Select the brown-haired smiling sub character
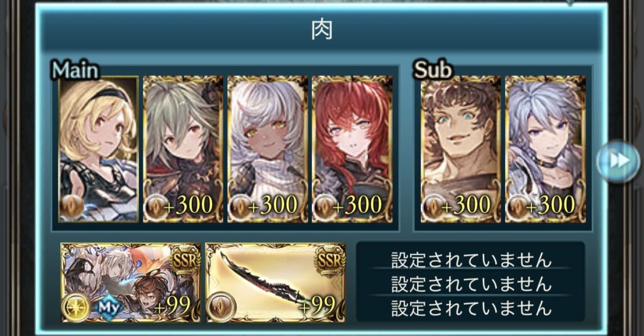This screenshot has width=644, height=336. (461, 149)
